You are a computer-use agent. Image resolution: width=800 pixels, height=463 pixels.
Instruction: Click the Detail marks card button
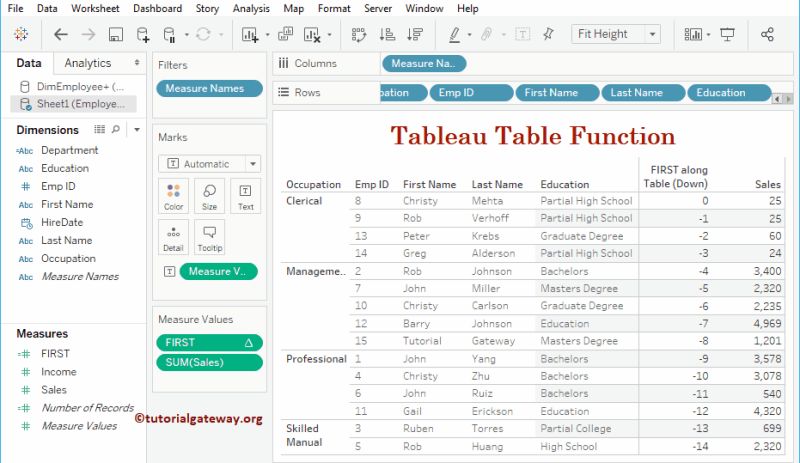173,237
